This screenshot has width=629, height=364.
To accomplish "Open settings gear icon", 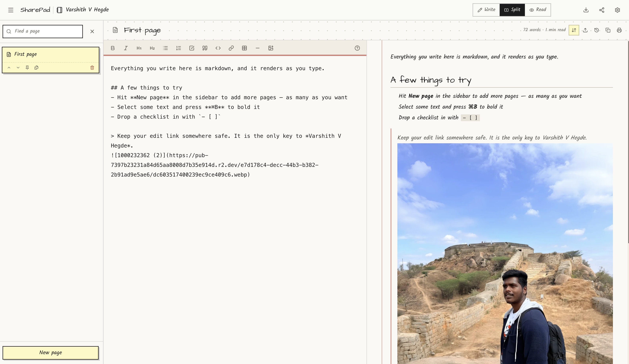I will [x=617, y=10].
